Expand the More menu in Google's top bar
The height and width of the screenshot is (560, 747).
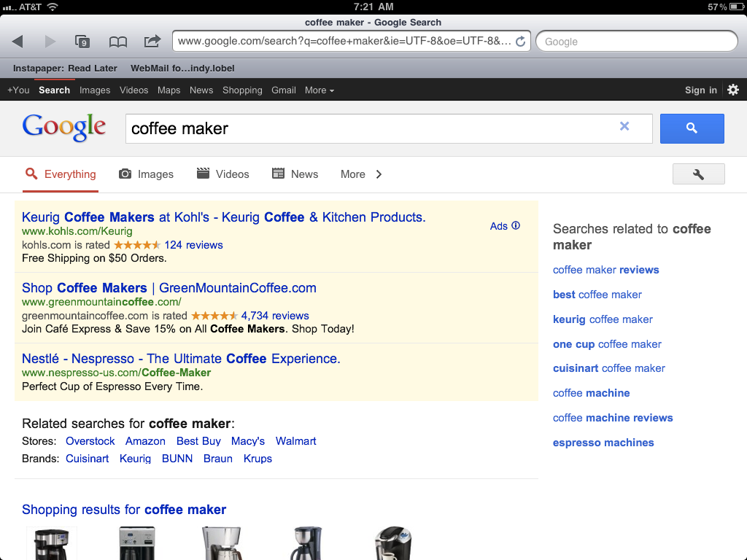click(x=319, y=90)
